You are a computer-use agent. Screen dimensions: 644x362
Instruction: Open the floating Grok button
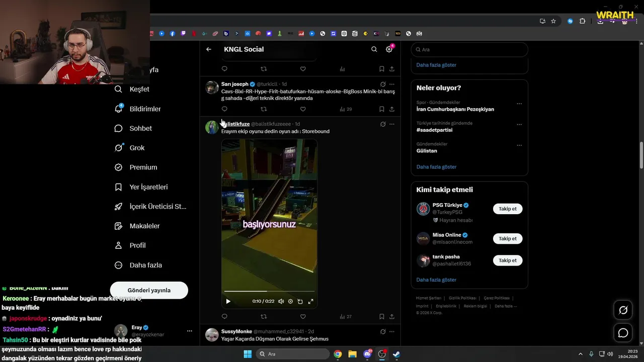(x=623, y=310)
